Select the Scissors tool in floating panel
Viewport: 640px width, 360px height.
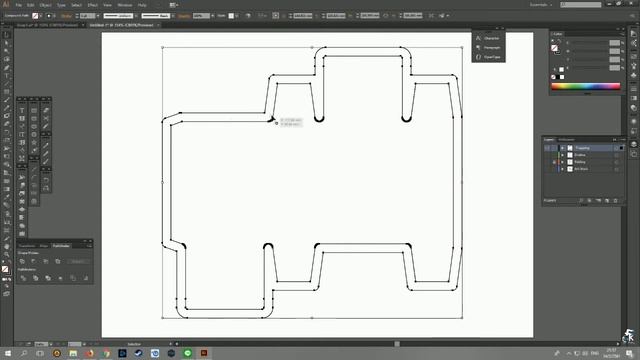[46, 118]
